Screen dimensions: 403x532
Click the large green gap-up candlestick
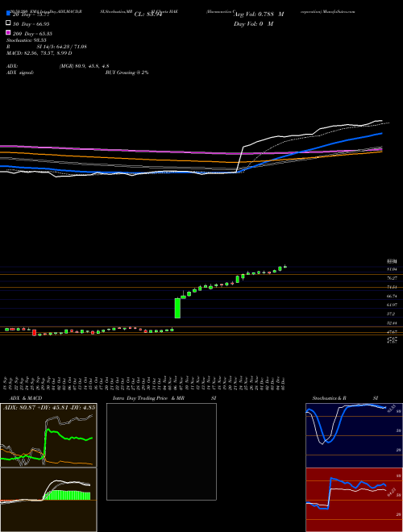(x=177, y=308)
